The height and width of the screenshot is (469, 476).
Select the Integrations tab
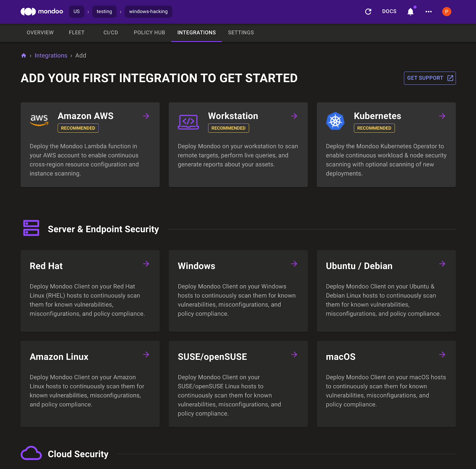pyautogui.click(x=197, y=32)
